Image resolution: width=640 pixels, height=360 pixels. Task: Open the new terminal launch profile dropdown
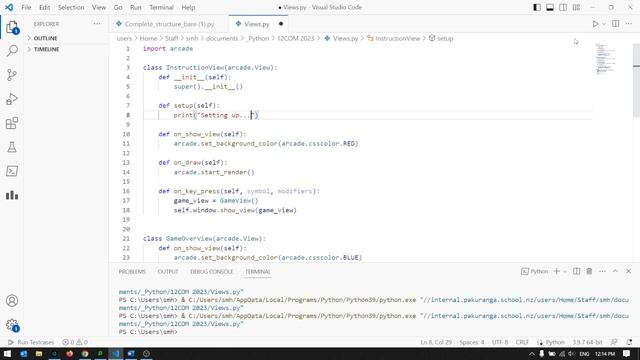565,271
